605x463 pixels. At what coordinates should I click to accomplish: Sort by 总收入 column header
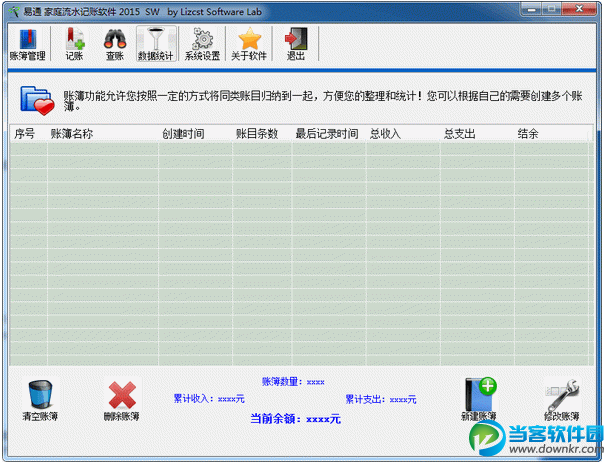point(403,134)
